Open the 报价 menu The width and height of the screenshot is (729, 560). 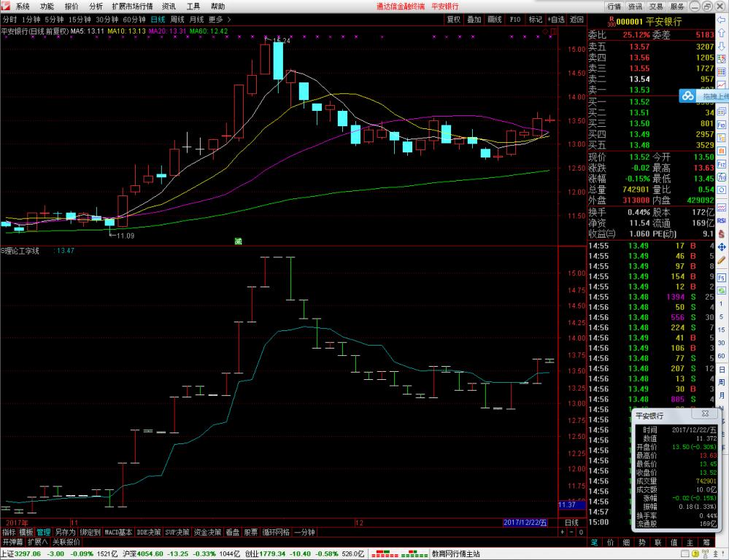click(x=72, y=6)
